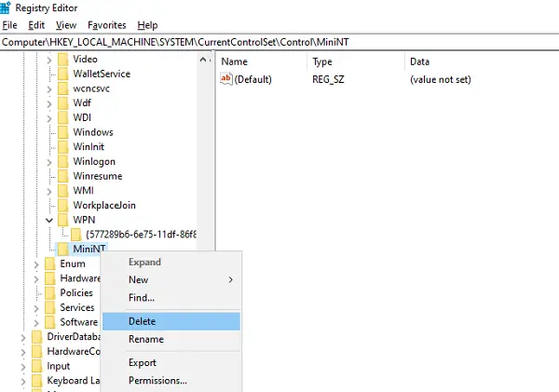Image resolution: width=559 pixels, height=392 pixels.
Task: Click the {577289b6-6e75 subkey folder icon
Action: [75, 235]
